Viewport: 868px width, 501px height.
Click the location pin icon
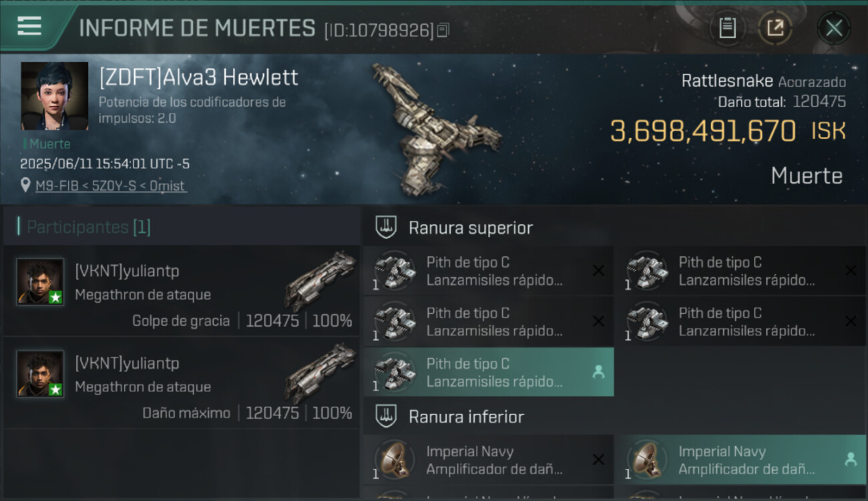tap(25, 185)
